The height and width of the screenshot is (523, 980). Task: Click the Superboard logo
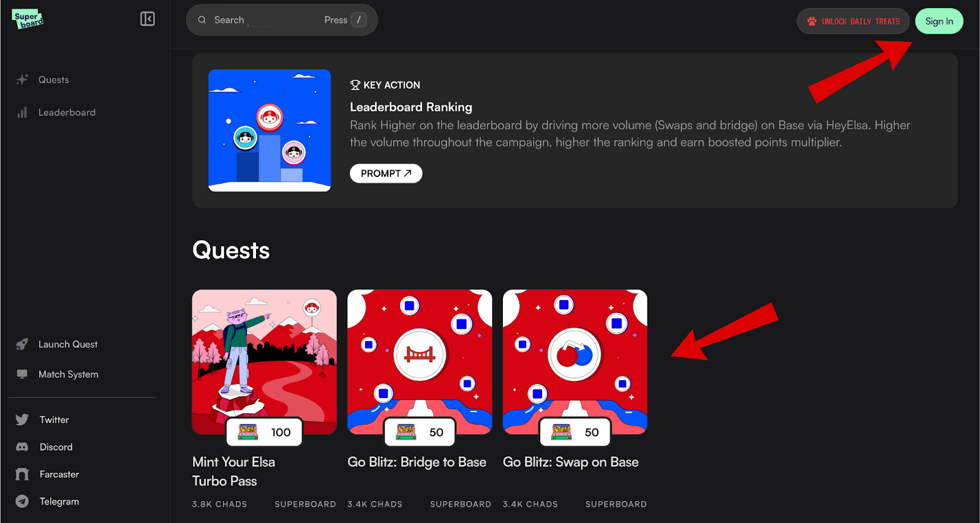tap(28, 19)
